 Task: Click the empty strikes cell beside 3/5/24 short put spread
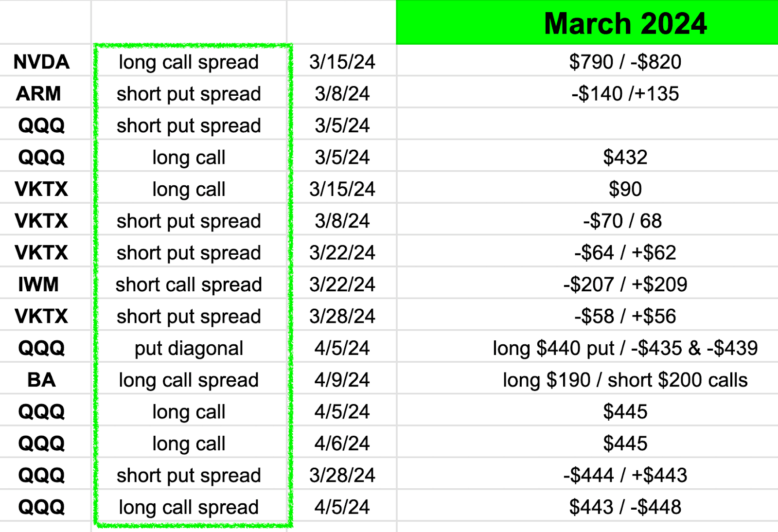[587, 124]
